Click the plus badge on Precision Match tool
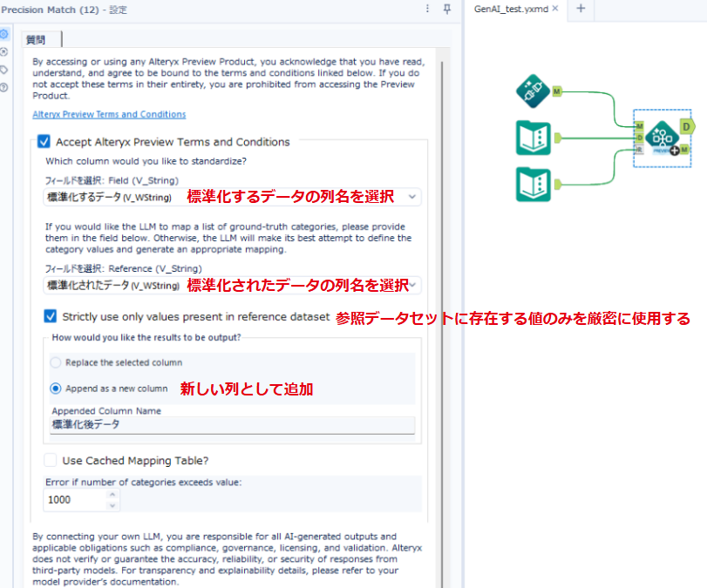707x588 pixels. pos(674,151)
